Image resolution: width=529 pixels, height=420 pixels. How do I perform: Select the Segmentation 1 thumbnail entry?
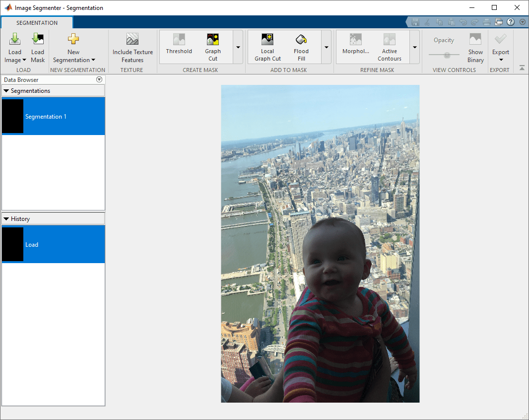(x=53, y=116)
